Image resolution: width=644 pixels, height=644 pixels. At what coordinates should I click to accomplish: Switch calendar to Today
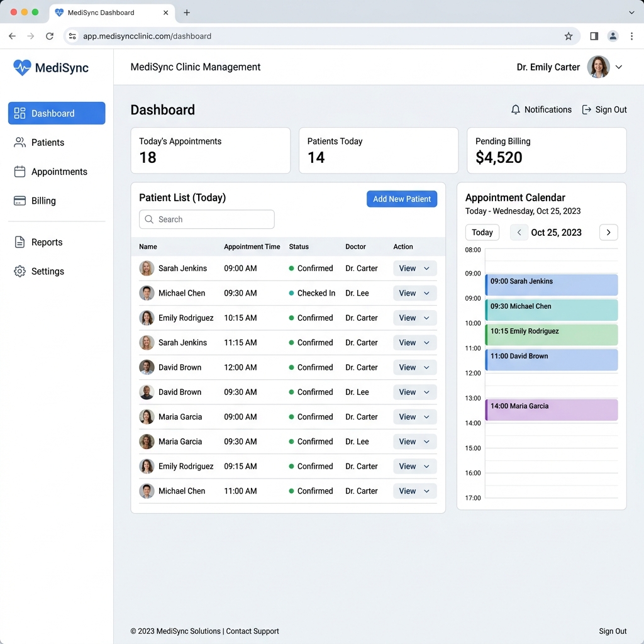482,232
